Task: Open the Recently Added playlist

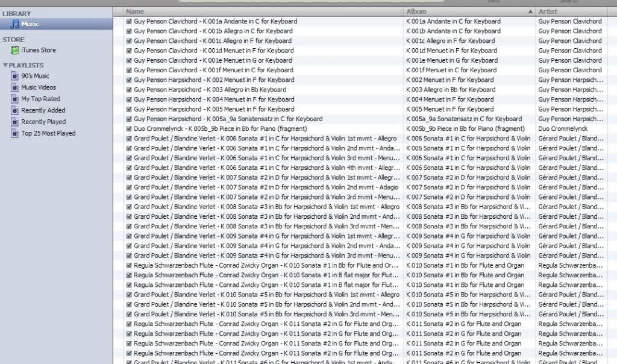Action: pos(43,110)
